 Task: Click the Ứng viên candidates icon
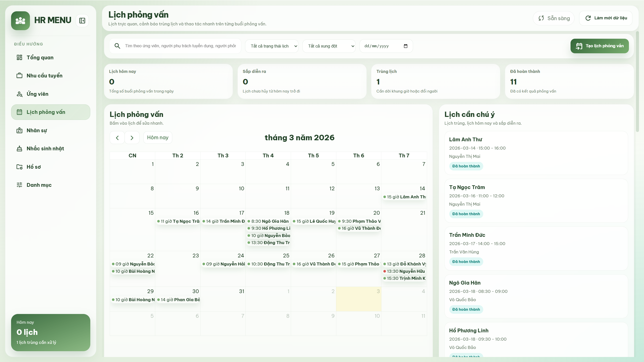[20, 94]
